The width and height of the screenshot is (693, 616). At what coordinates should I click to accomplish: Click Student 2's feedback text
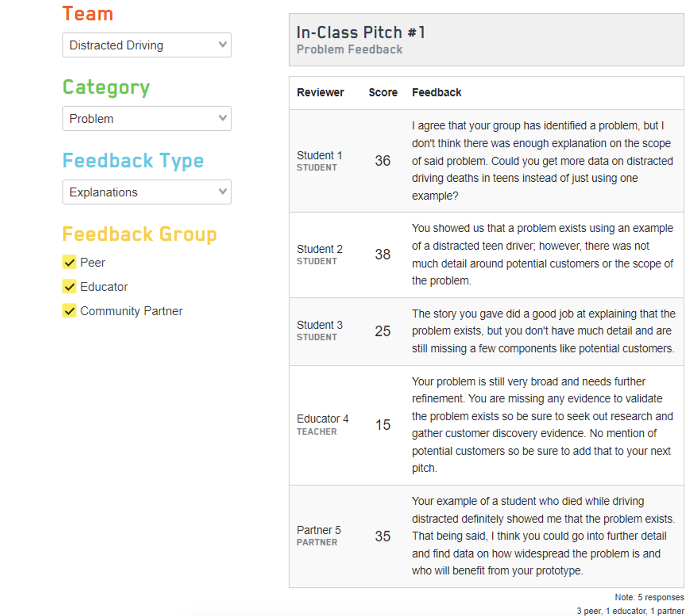(542, 254)
